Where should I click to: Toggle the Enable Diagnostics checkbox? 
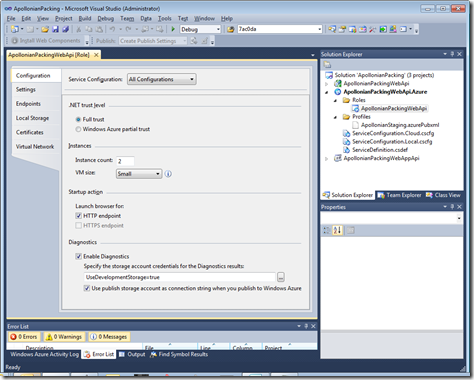click(79, 256)
